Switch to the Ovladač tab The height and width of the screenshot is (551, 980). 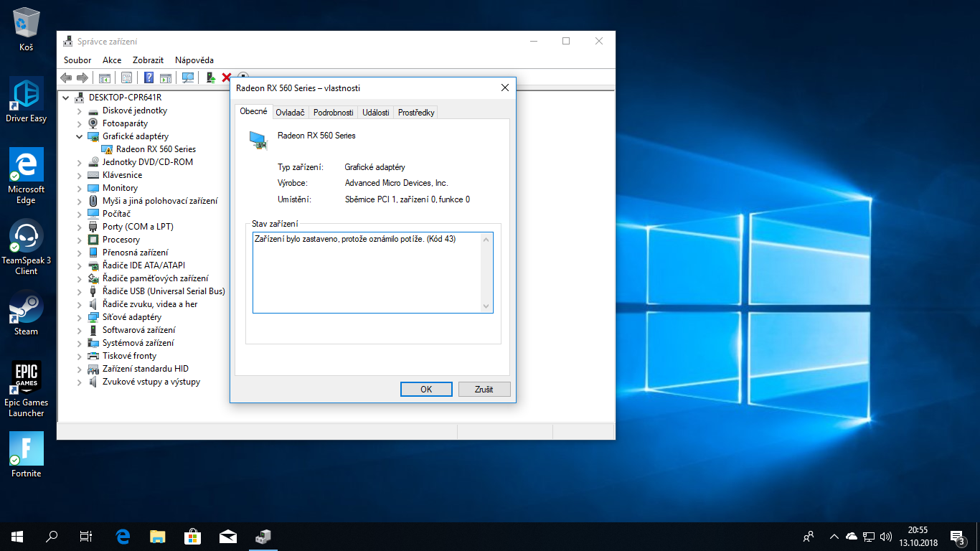click(290, 113)
